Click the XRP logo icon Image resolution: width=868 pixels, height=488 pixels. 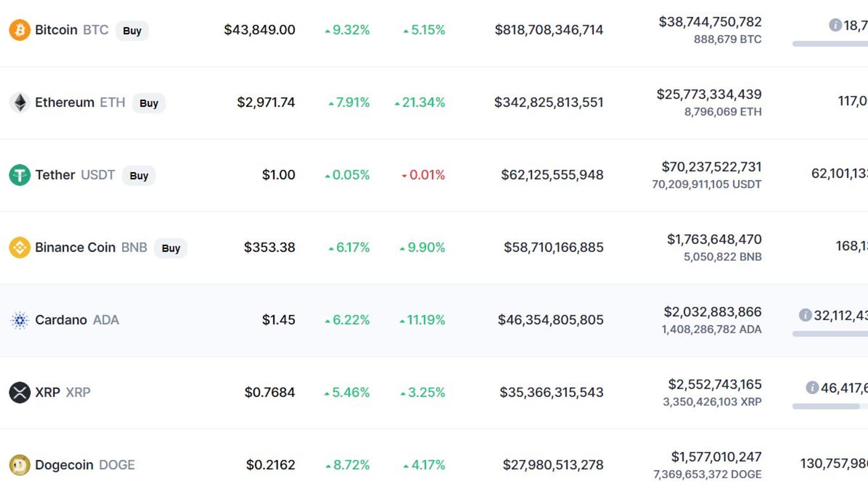pos(20,393)
